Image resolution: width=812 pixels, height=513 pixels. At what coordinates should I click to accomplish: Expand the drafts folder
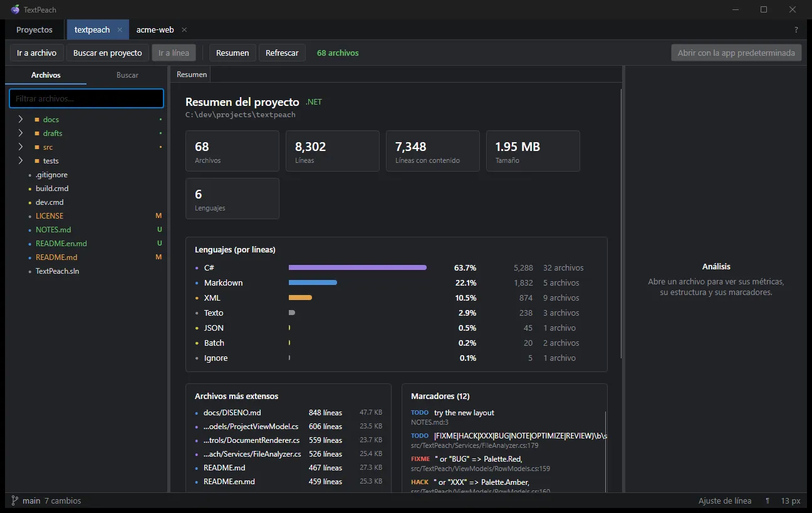[x=21, y=133]
